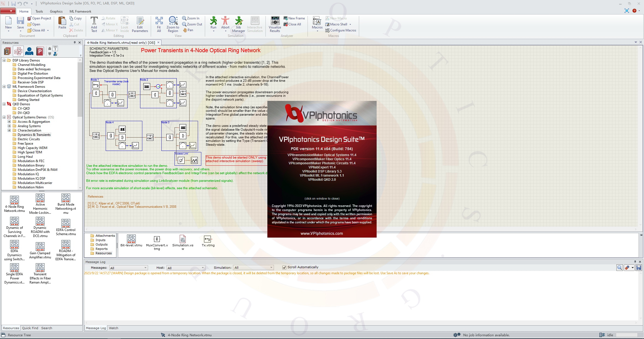This screenshot has height=339, width=644.
Task: Click the help question mark icon
Action: click(x=634, y=11)
